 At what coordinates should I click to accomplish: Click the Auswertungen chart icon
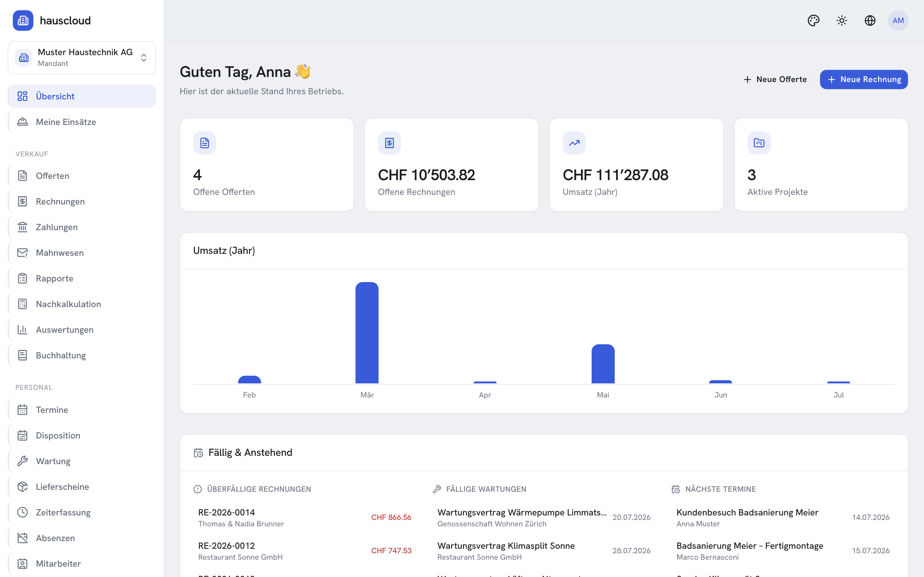[22, 330]
